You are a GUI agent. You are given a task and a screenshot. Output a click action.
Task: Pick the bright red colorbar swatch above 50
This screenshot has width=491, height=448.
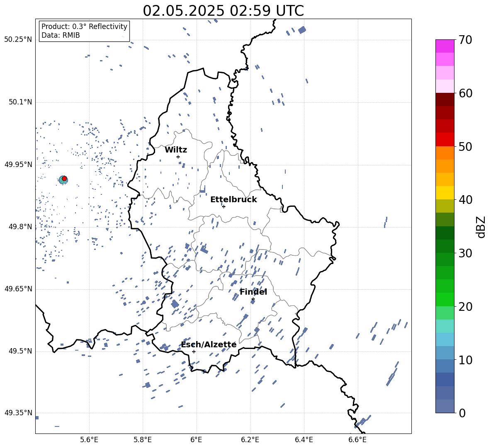coord(445,140)
